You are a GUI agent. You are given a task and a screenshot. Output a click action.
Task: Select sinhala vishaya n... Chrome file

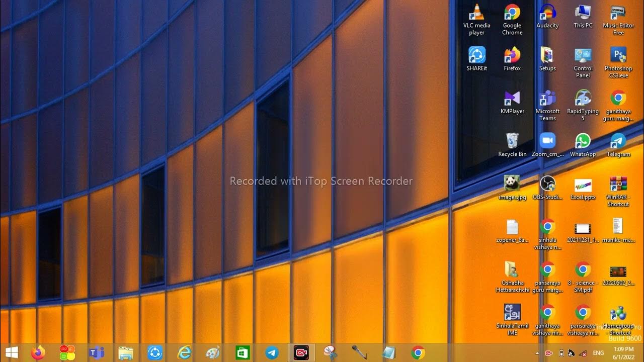[547, 234]
